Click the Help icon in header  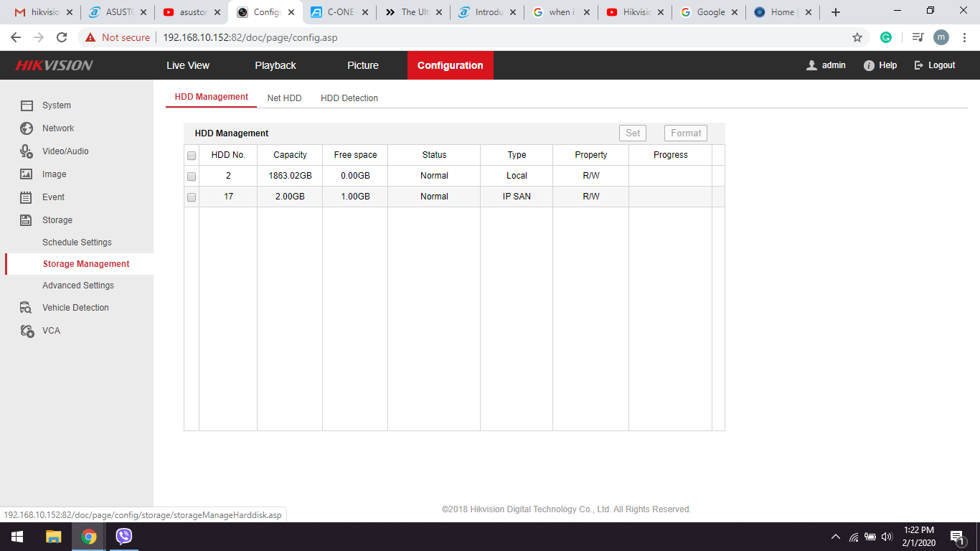point(869,65)
